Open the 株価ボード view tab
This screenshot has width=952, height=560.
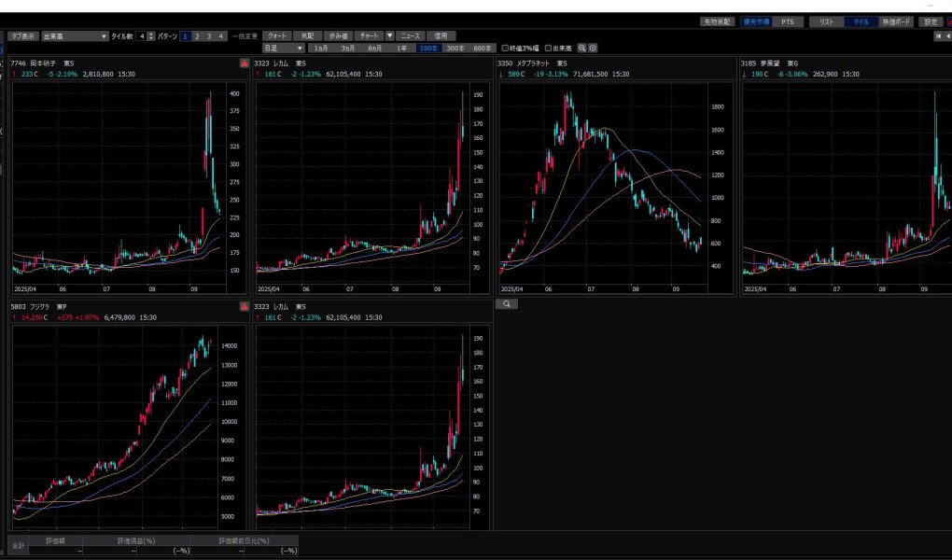click(x=897, y=21)
